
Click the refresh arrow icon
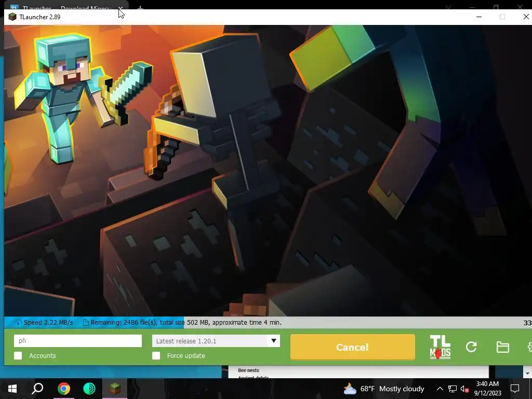(x=471, y=347)
